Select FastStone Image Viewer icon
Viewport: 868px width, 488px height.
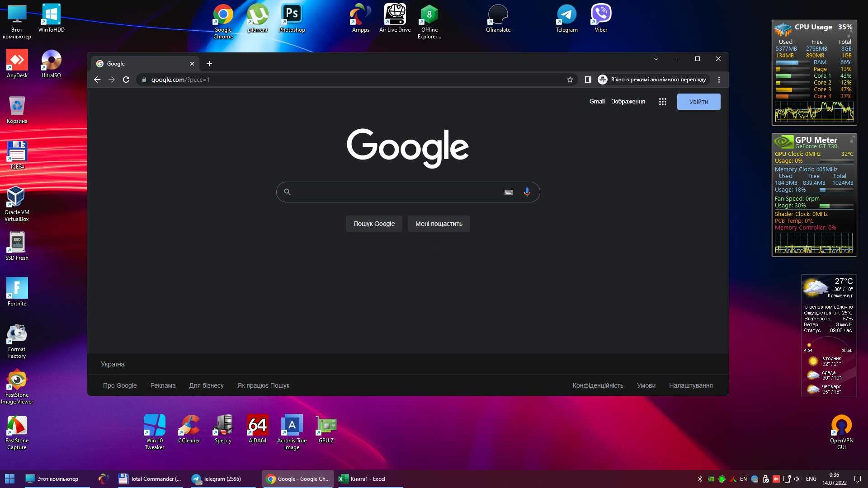pos(17,387)
